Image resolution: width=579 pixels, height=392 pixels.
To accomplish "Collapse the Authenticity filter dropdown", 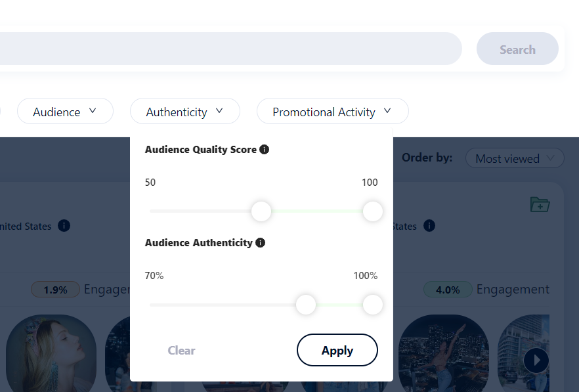I will (184, 112).
